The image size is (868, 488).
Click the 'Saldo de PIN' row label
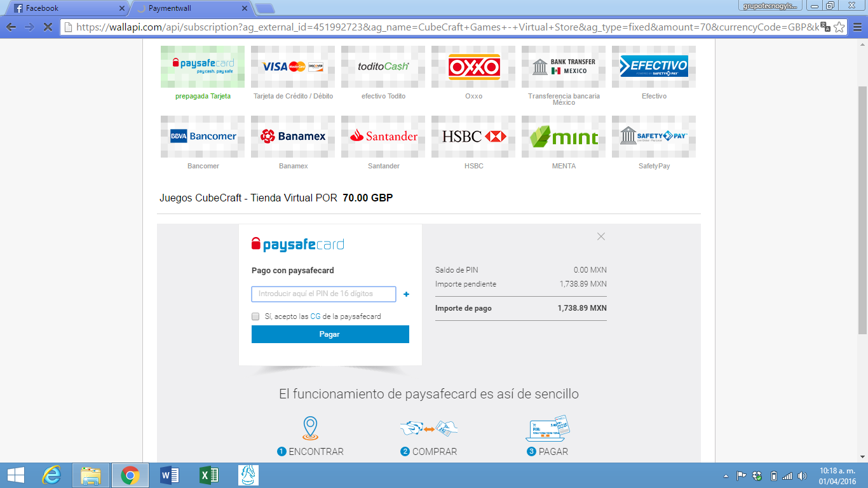pos(456,270)
